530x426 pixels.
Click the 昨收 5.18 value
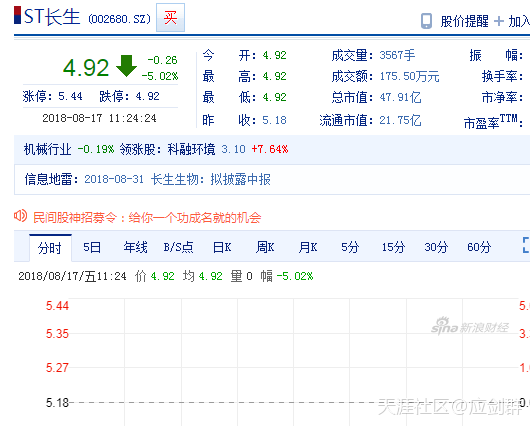point(274,120)
